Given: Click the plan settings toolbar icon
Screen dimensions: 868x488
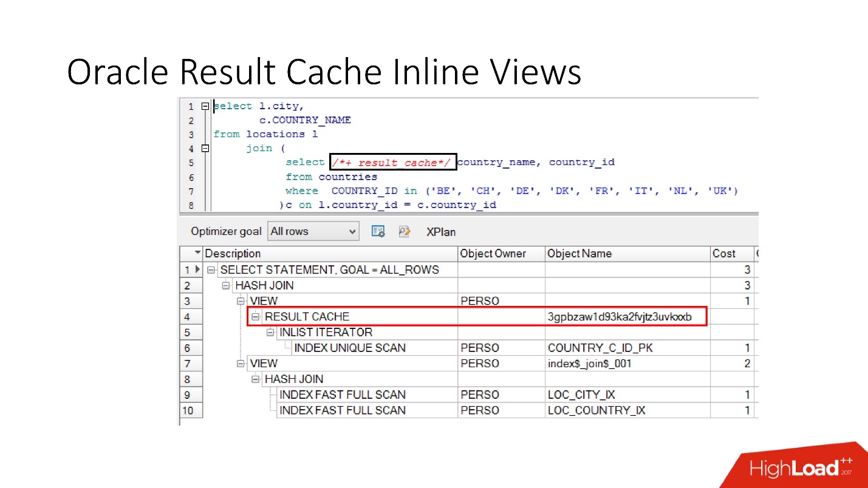Looking at the screenshot, I should 378,231.
